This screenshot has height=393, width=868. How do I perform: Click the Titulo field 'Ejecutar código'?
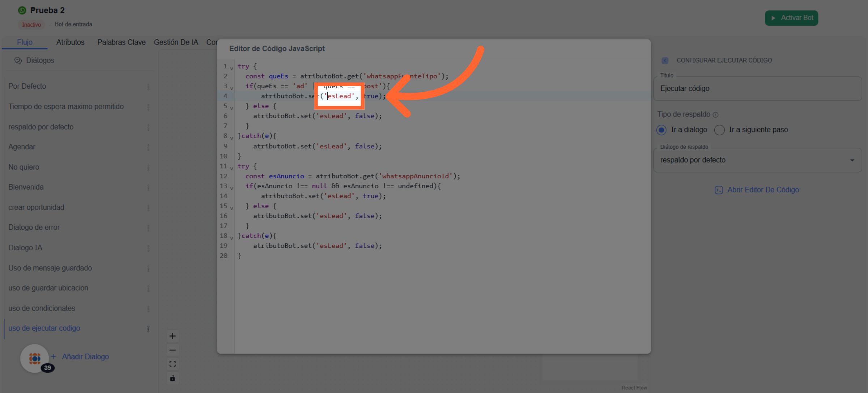757,89
